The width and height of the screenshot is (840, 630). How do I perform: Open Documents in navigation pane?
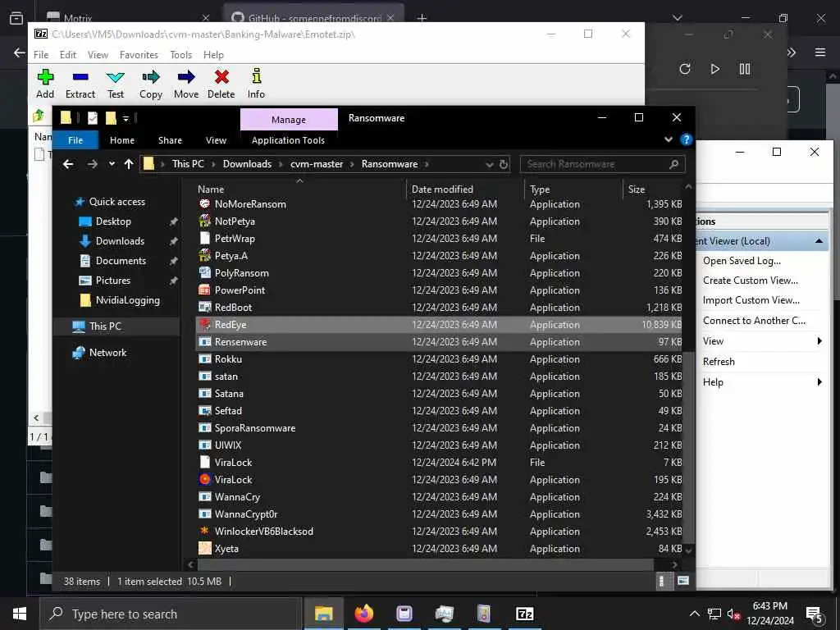[x=121, y=260]
